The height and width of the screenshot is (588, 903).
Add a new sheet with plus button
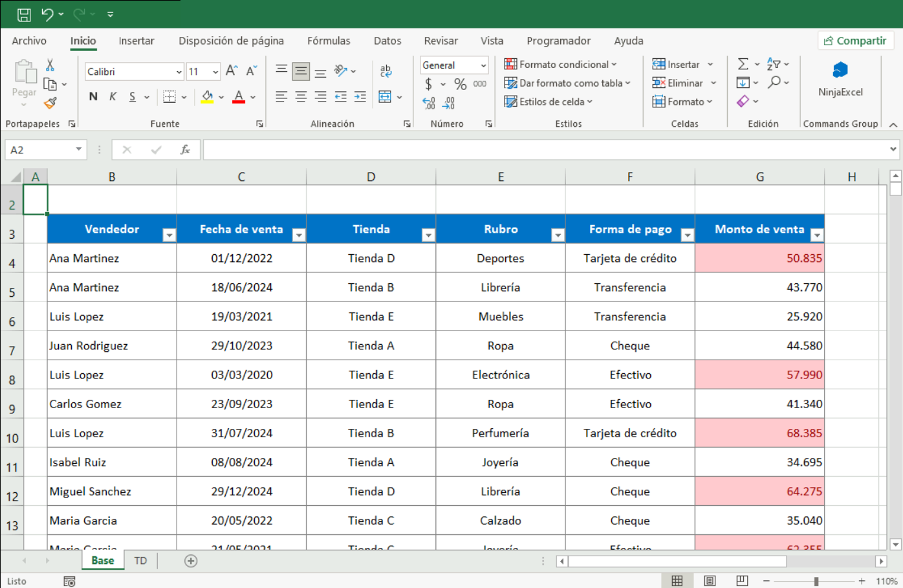click(x=191, y=561)
